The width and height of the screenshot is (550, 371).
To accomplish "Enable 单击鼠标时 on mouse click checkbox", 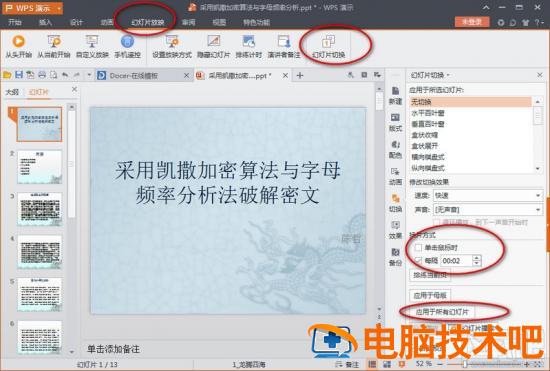I will click(418, 248).
